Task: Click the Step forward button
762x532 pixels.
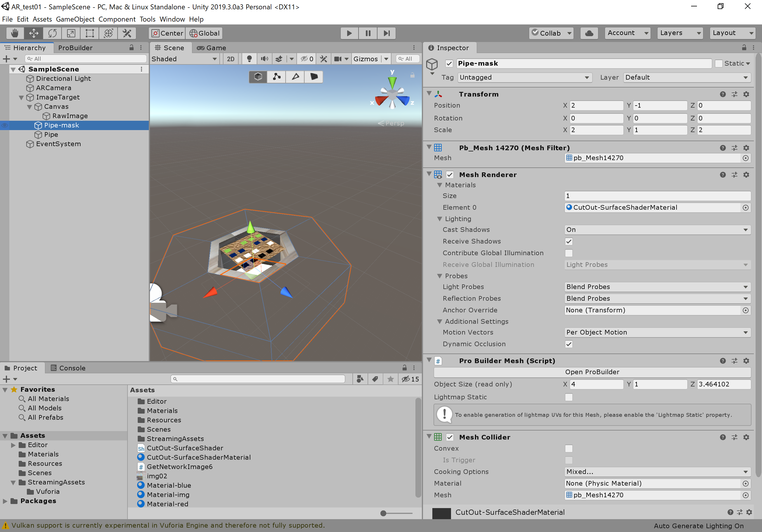Action: coord(386,33)
